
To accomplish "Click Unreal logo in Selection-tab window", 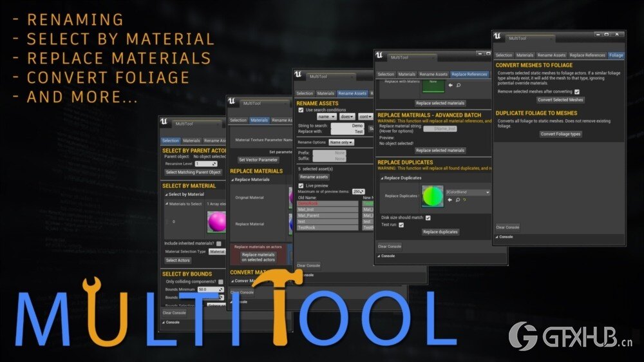I will [164, 122].
